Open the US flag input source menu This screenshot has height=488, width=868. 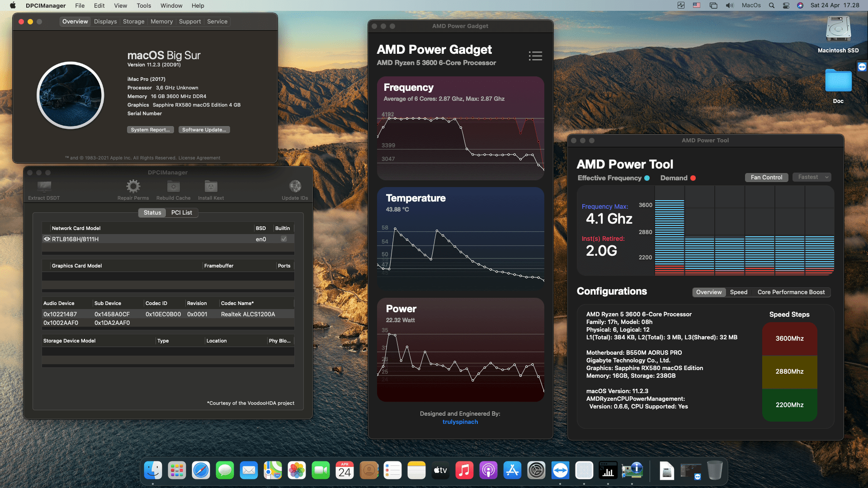tap(697, 5)
